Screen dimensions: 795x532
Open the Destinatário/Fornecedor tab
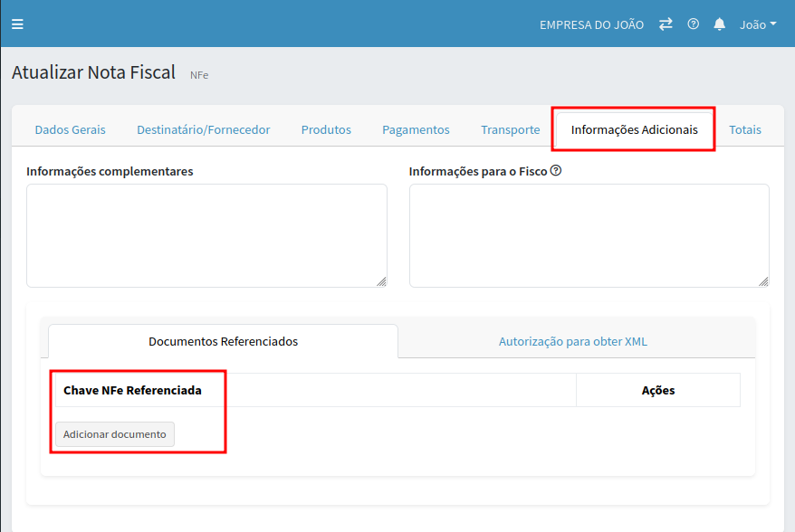[203, 129]
